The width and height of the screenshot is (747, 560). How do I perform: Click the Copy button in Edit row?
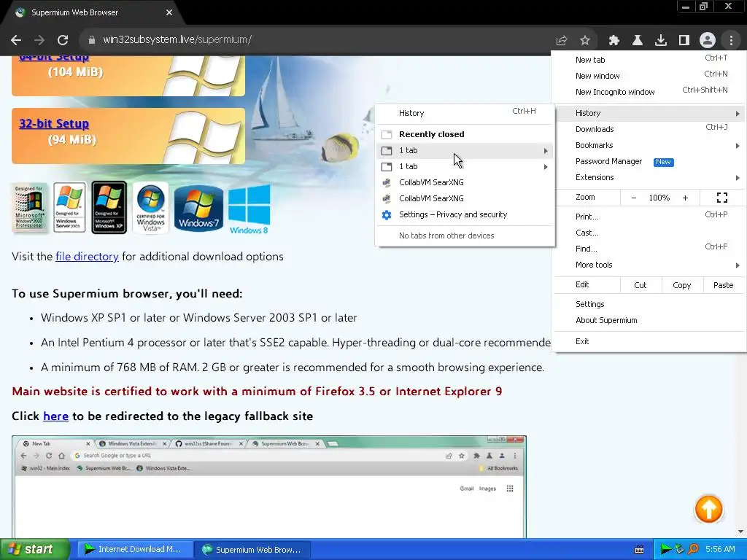tap(682, 285)
